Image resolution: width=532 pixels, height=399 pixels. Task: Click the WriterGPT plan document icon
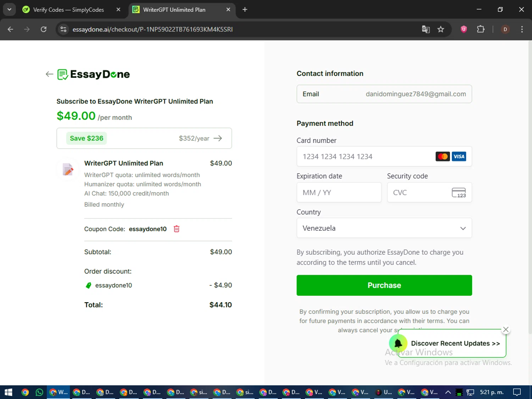(x=68, y=169)
